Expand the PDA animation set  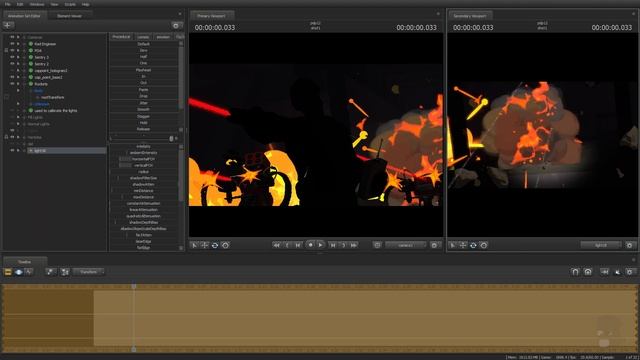click(24, 51)
